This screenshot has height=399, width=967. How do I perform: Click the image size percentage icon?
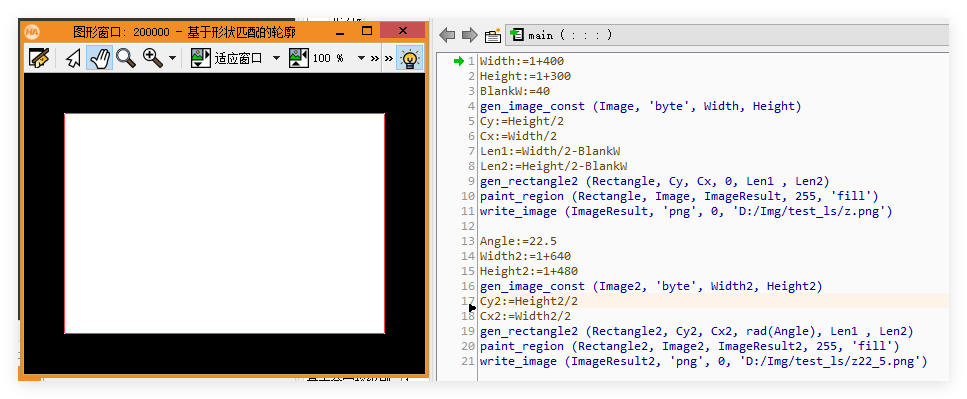pos(298,58)
